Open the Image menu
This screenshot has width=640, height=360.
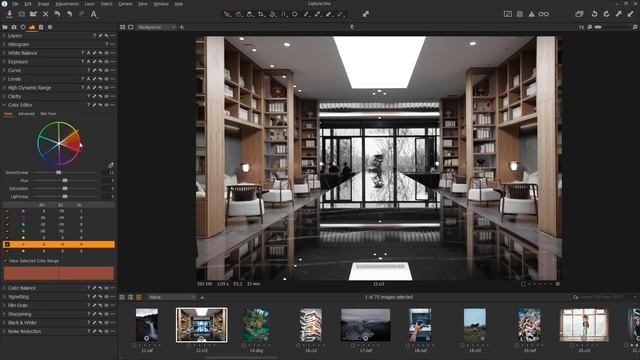coord(43,4)
